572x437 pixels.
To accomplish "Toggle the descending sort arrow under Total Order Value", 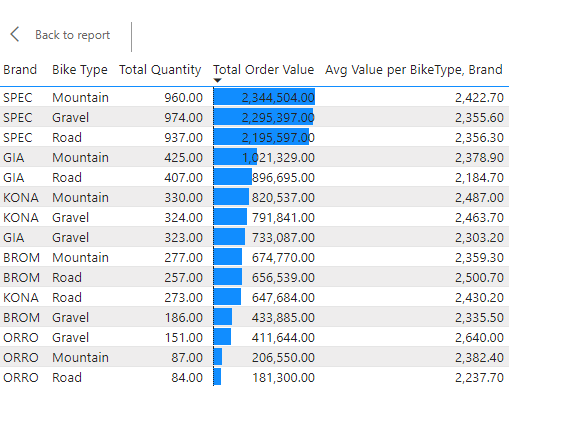I will pos(217,81).
